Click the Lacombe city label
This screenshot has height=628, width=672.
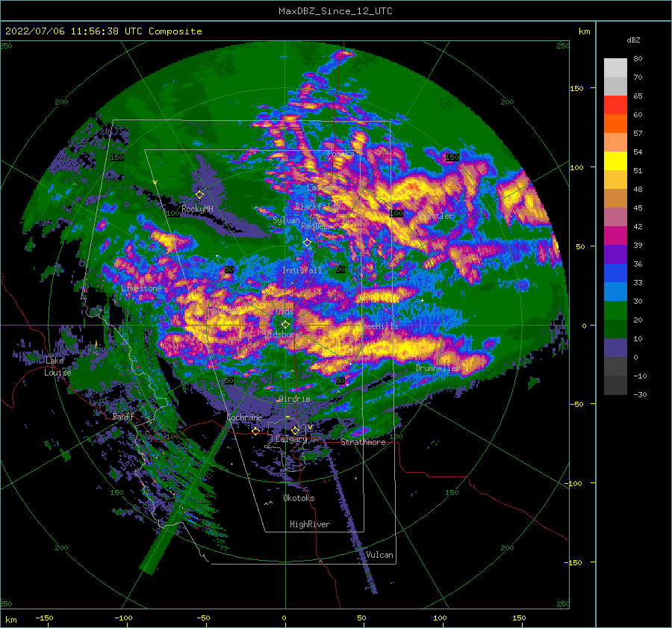point(323,187)
